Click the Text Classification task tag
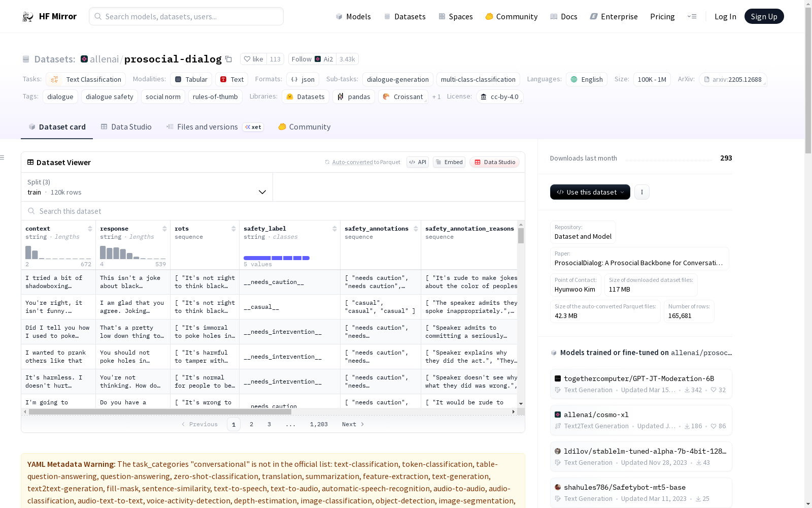 pos(86,79)
